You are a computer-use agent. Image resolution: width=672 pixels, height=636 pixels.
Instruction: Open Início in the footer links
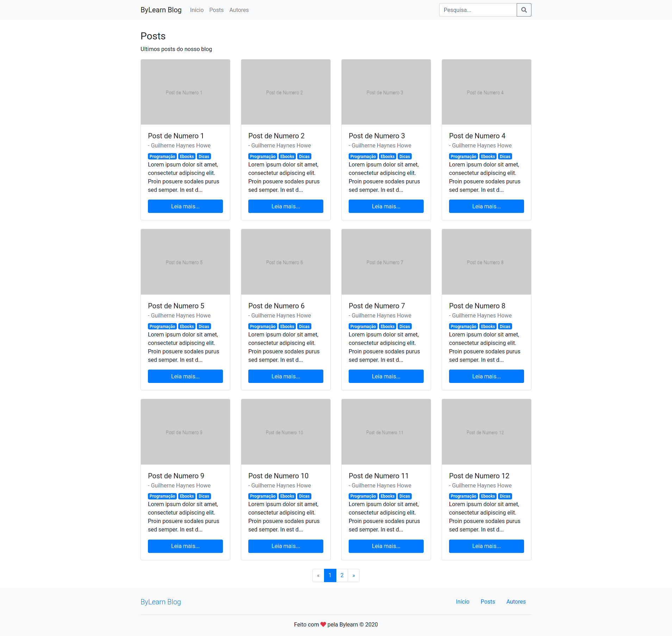462,602
